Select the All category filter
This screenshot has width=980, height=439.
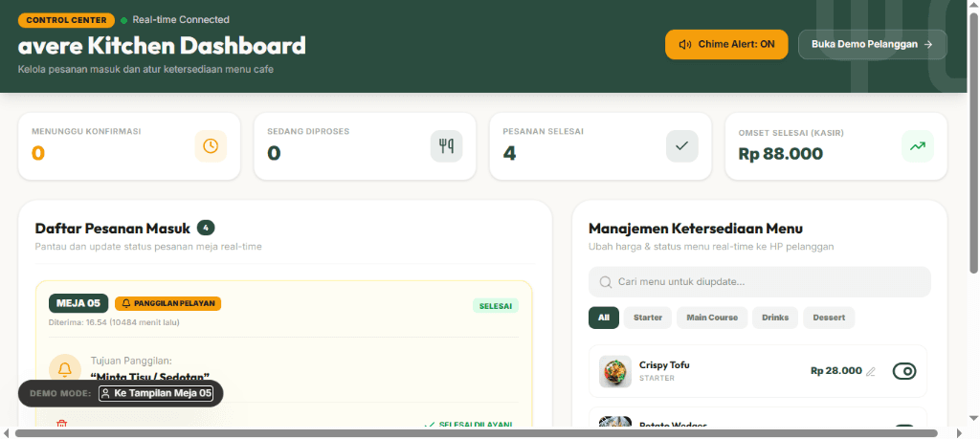point(604,318)
